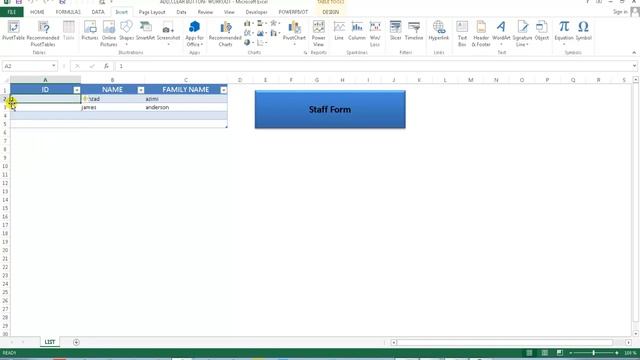Screen dimensions: 640x360
Task: Expand the Name Box dropdown
Action: point(53,66)
